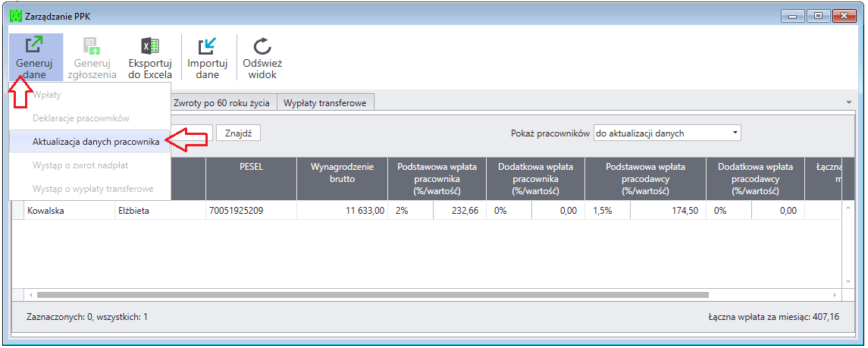868x348 pixels.
Task: Choose Wpłaty from the dropdown menu
Action: click(x=89, y=95)
